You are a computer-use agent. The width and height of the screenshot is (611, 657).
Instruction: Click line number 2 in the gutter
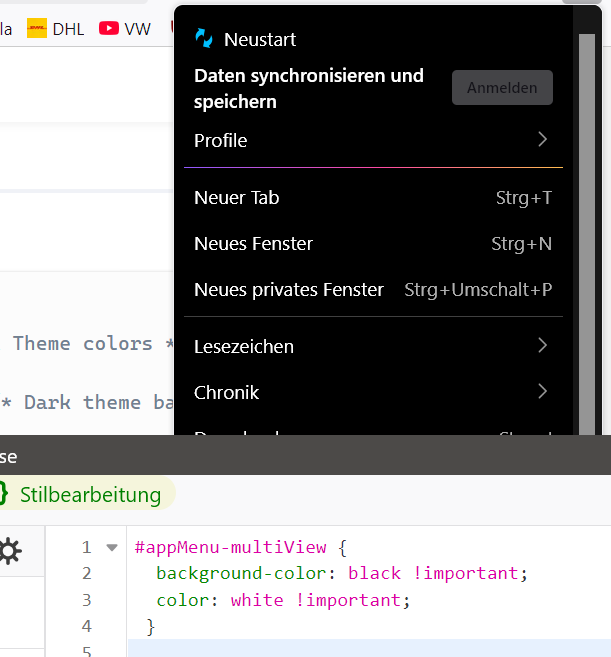[87, 573]
